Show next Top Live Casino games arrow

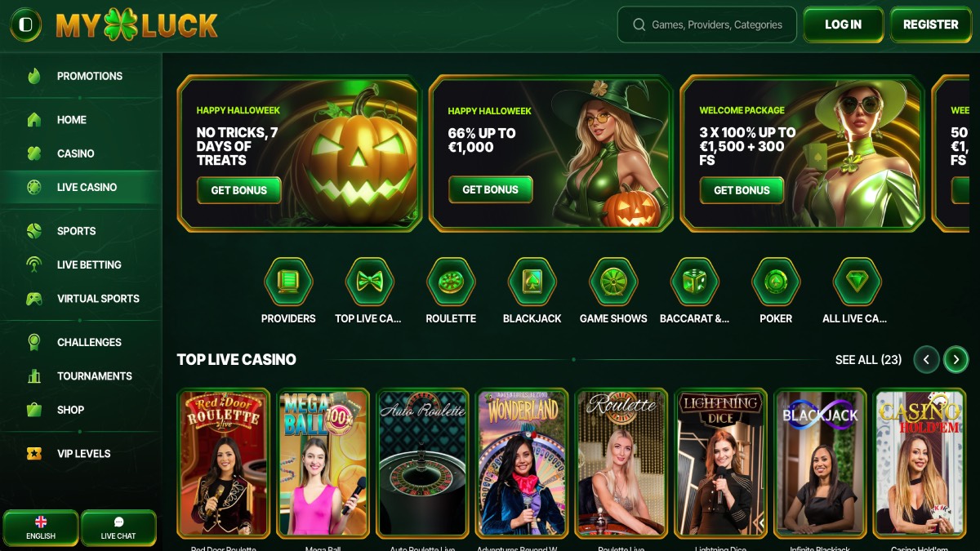tap(955, 359)
